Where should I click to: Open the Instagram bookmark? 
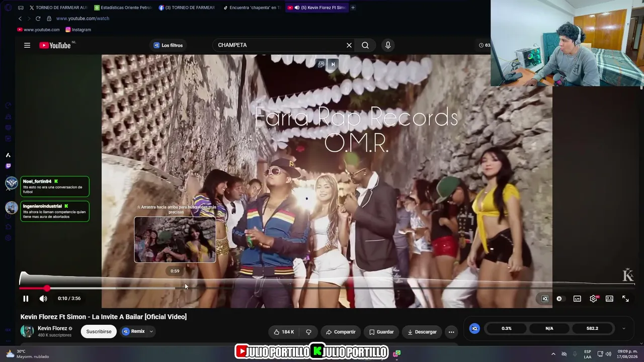point(78,30)
